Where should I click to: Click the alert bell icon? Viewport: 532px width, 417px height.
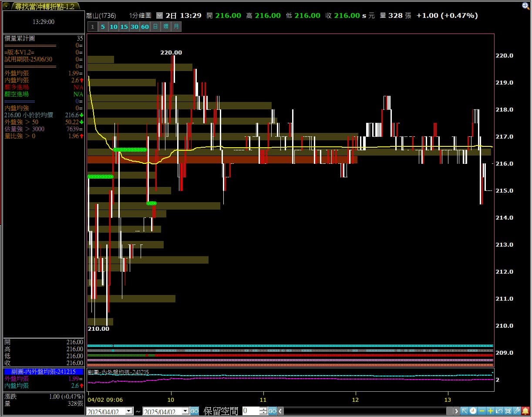tap(525, 411)
